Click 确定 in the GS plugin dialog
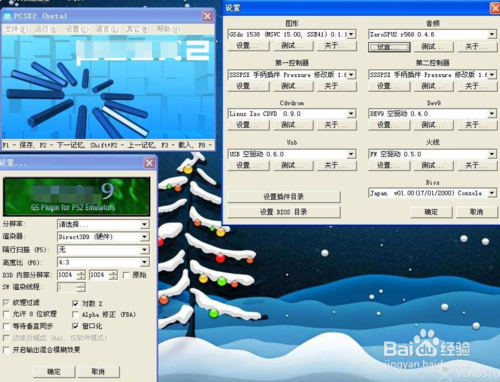Screen dimensions: 500x382 coord(54,372)
